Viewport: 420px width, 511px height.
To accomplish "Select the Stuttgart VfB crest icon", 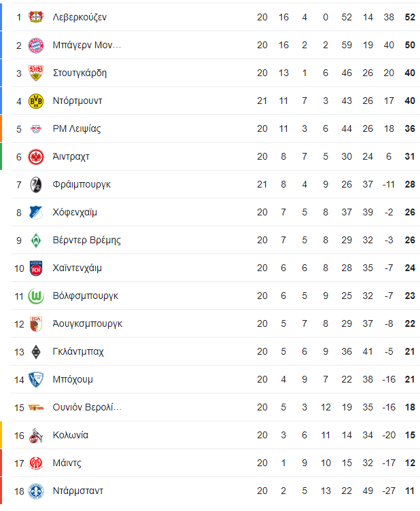I will (36, 73).
